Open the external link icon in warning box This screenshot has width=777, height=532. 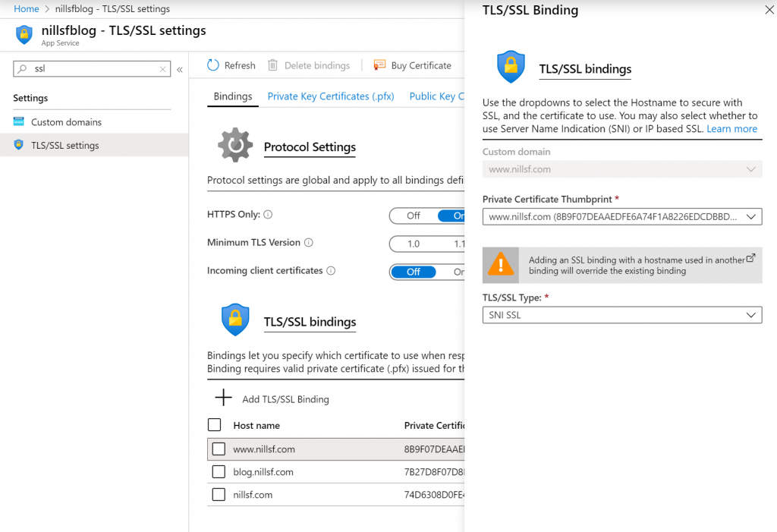click(x=750, y=258)
